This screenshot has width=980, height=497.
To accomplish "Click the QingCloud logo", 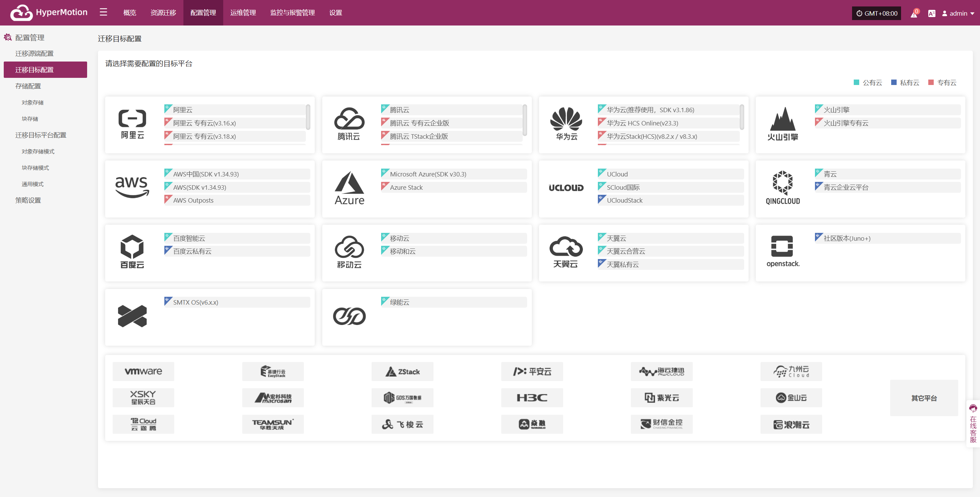I will [783, 188].
